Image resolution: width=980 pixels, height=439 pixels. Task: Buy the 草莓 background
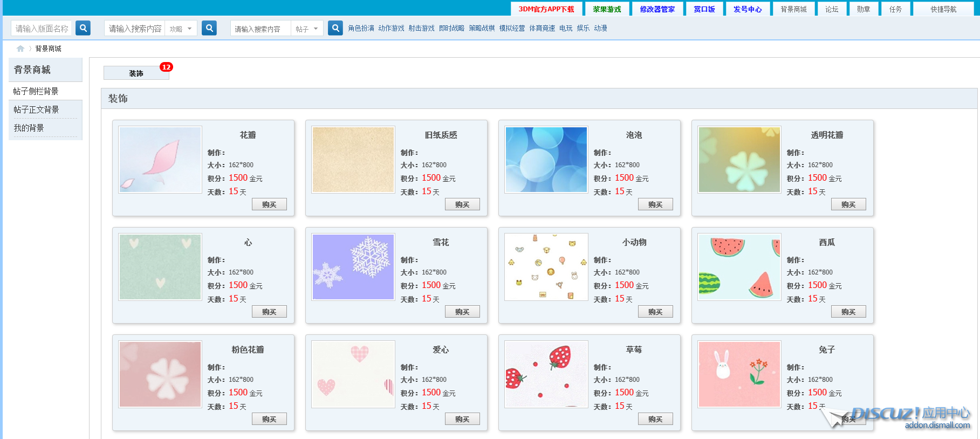655,419
